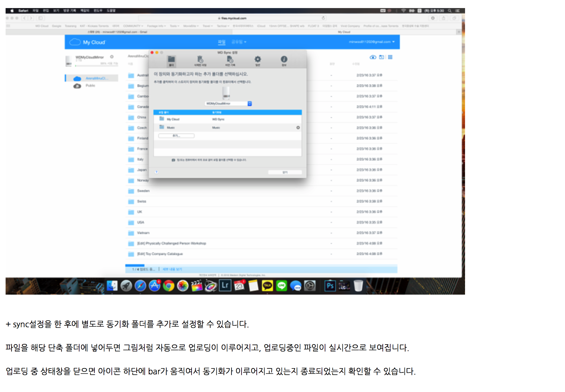The image size is (565, 392).
Task: Open the 편집 menu in menu bar
Action: click(x=46, y=11)
